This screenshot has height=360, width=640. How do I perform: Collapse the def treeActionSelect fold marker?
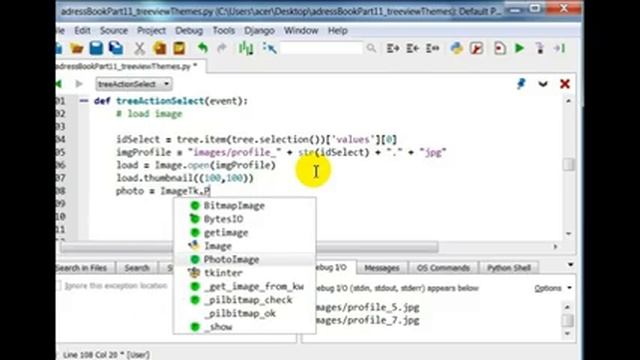coord(84,101)
